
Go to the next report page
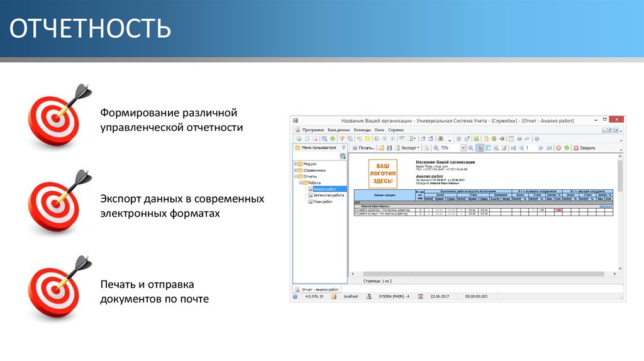click(x=541, y=148)
